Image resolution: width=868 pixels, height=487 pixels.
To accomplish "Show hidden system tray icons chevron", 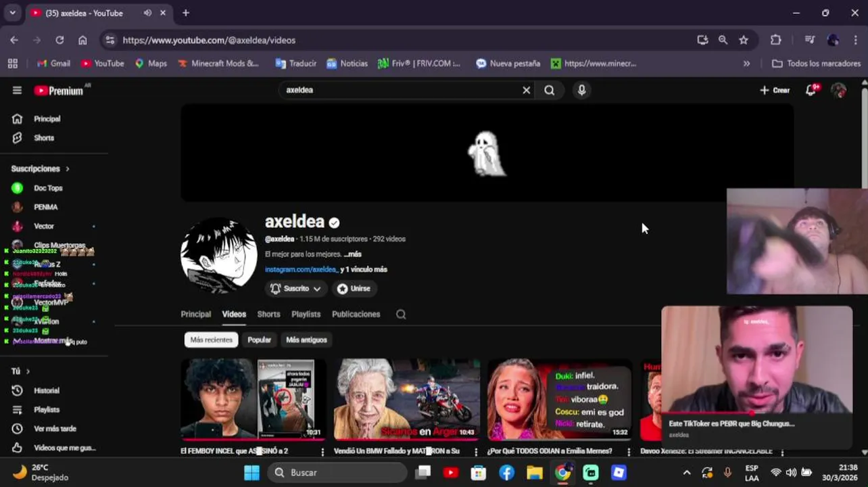I will [687, 473].
